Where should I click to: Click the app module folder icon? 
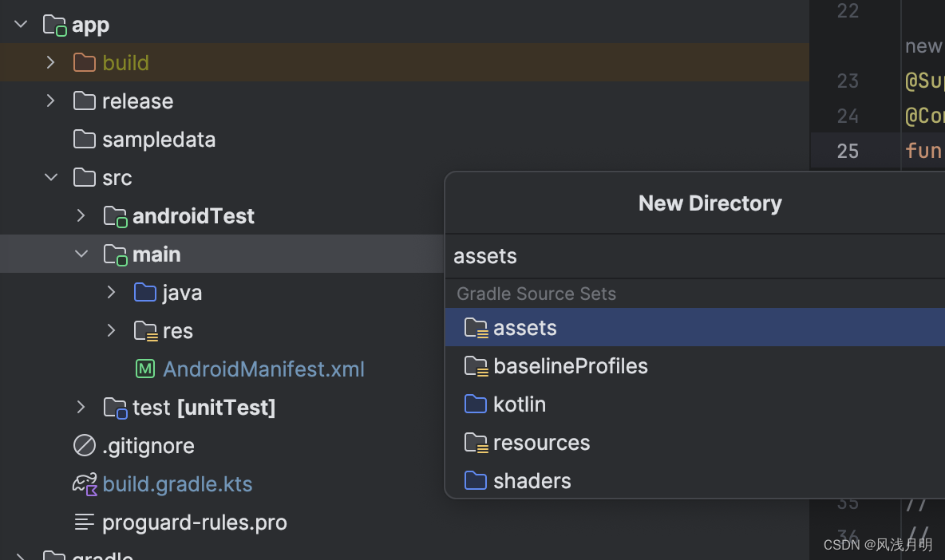pyautogui.click(x=54, y=25)
